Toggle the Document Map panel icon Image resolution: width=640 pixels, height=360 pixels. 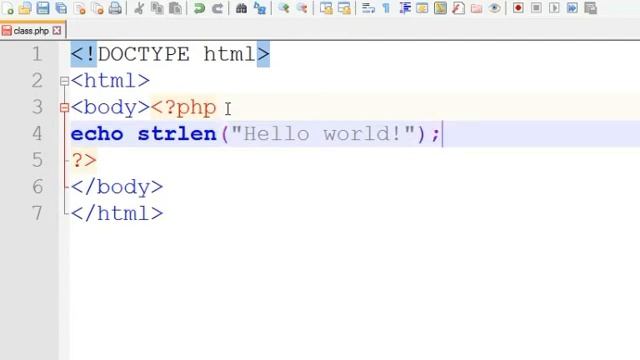(x=440, y=8)
